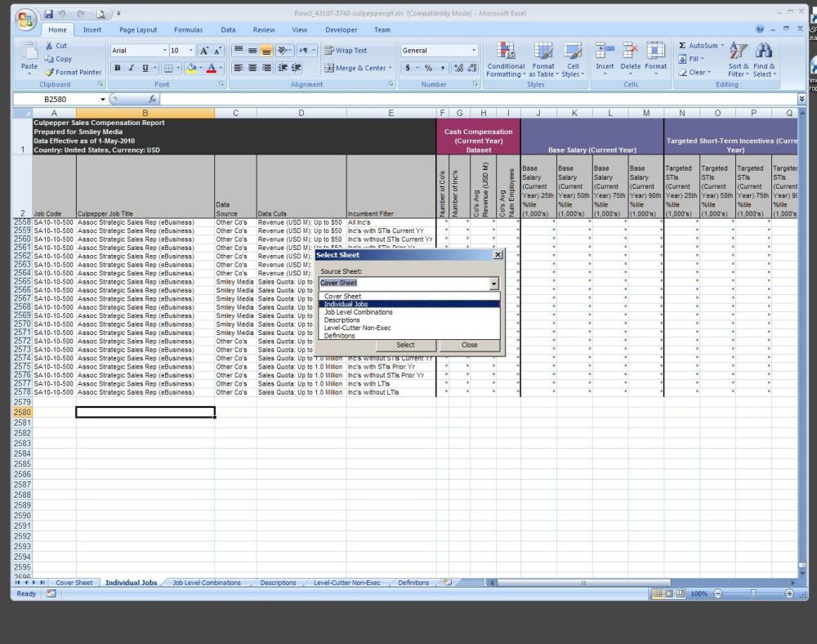Click the Conditional Formatting icon

[506, 51]
